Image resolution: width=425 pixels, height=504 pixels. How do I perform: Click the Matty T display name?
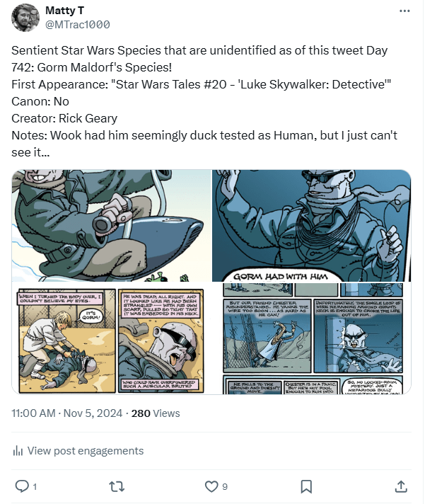[x=64, y=11]
